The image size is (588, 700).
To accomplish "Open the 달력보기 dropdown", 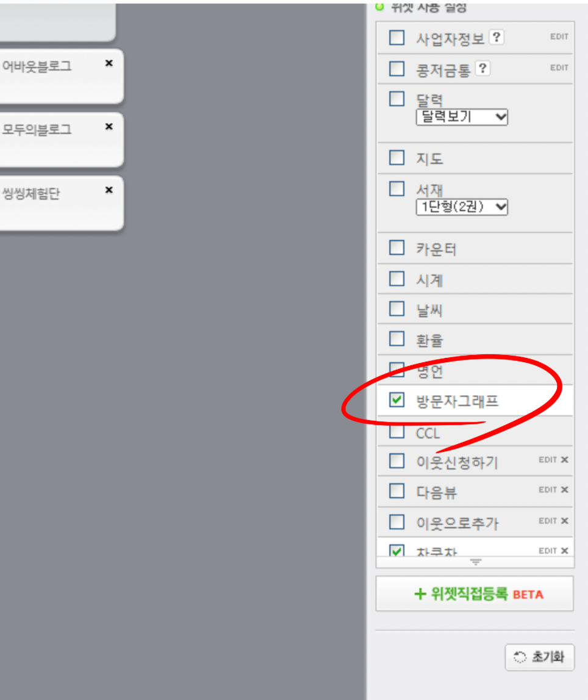I will click(462, 117).
